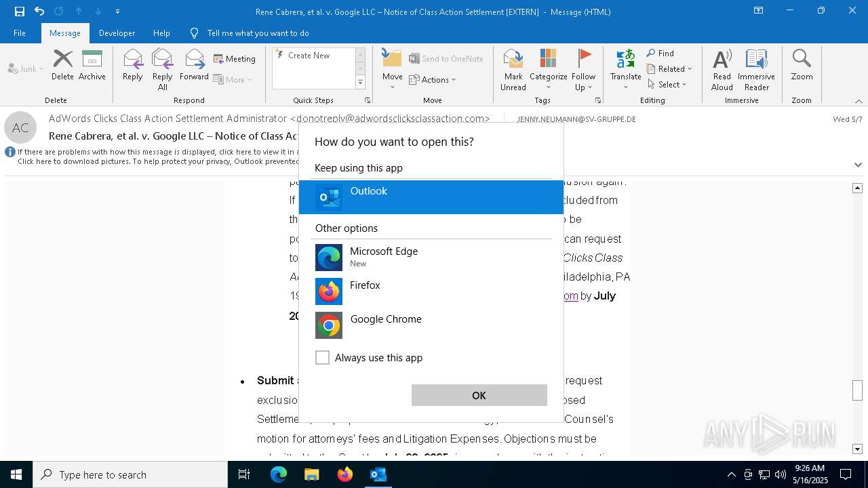The image size is (868, 488).
Task: Expand the Actions dropdown
Action: tap(433, 79)
